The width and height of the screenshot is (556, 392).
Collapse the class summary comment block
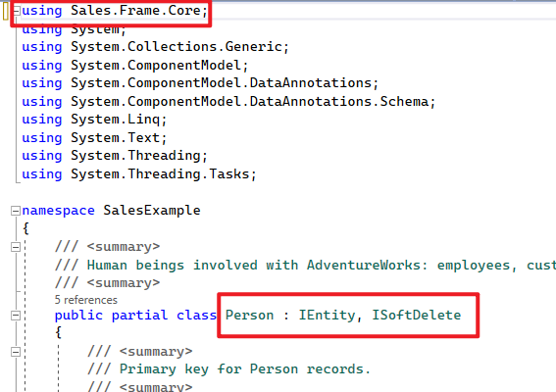pyautogui.click(x=16, y=247)
